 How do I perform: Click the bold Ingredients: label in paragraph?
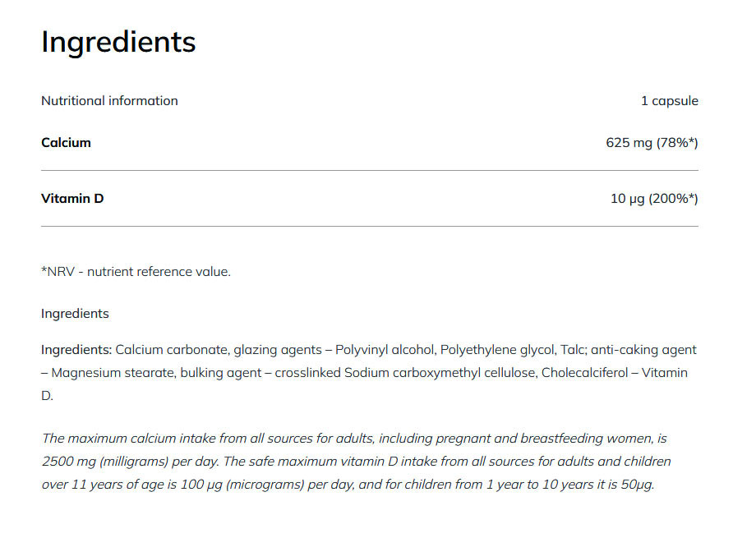76,350
